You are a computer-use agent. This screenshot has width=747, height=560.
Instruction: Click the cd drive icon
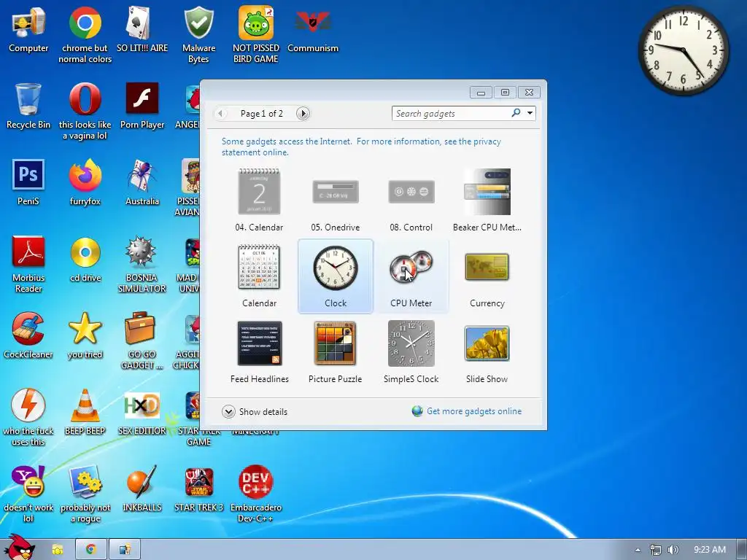[85, 259]
